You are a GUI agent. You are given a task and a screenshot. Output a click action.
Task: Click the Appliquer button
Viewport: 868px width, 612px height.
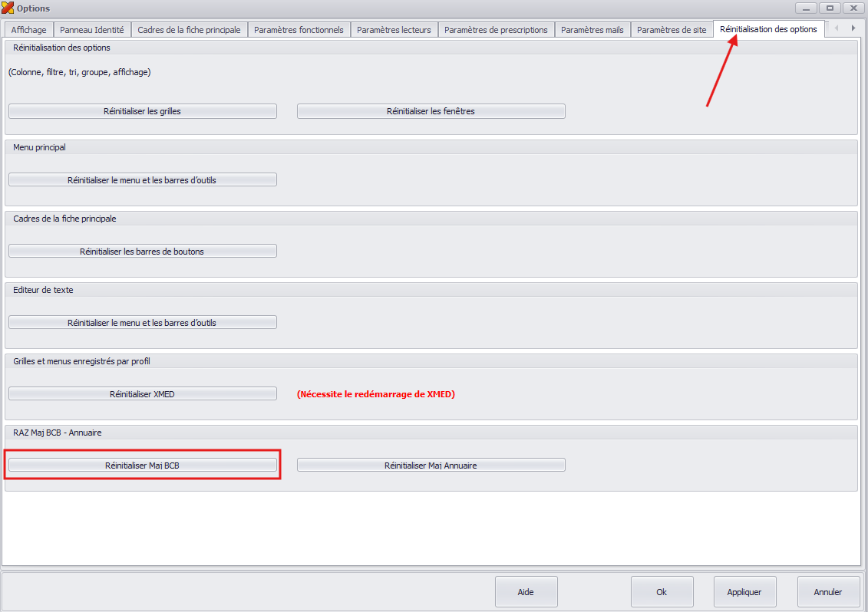click(744, 592)
